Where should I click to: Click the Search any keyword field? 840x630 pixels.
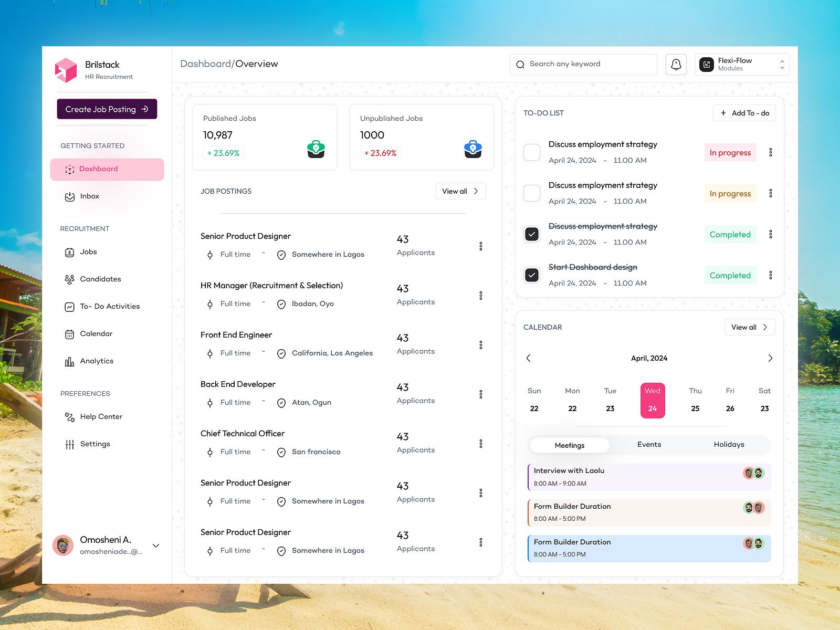tap(583, 64)
